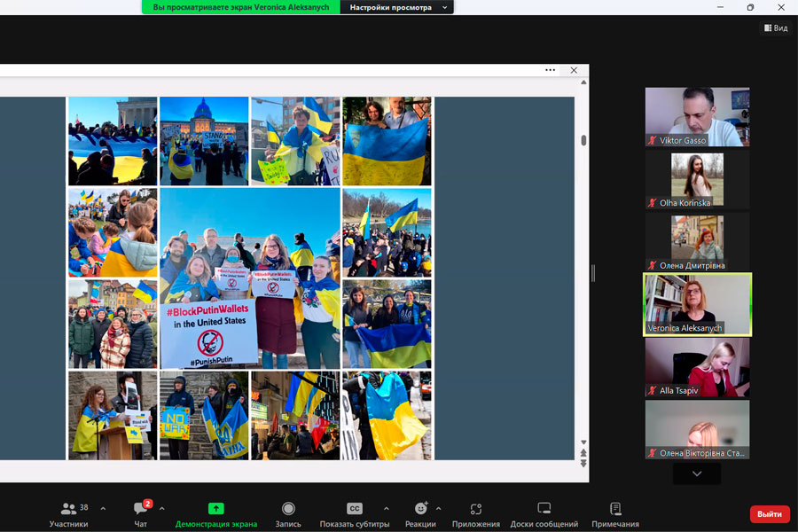Image resolution: width=798 pixels, height=532 pixels.
Task: Click the muted mic icon beside Олена Вікторівна
Action: [652, 453]
